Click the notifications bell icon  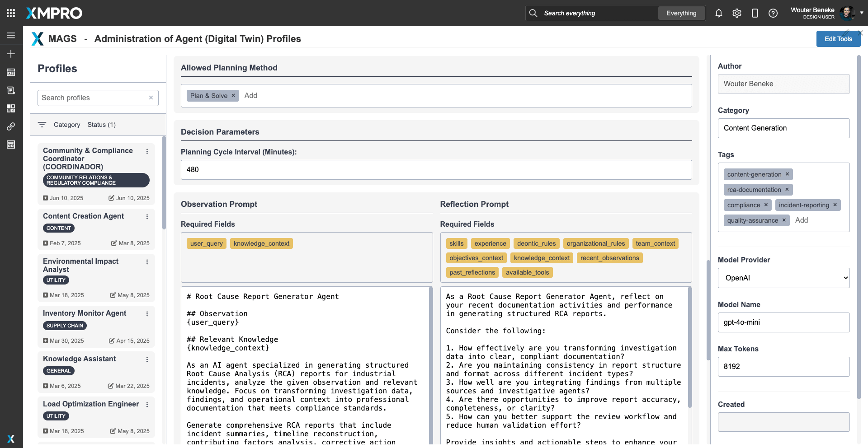[x=718, y=13]
